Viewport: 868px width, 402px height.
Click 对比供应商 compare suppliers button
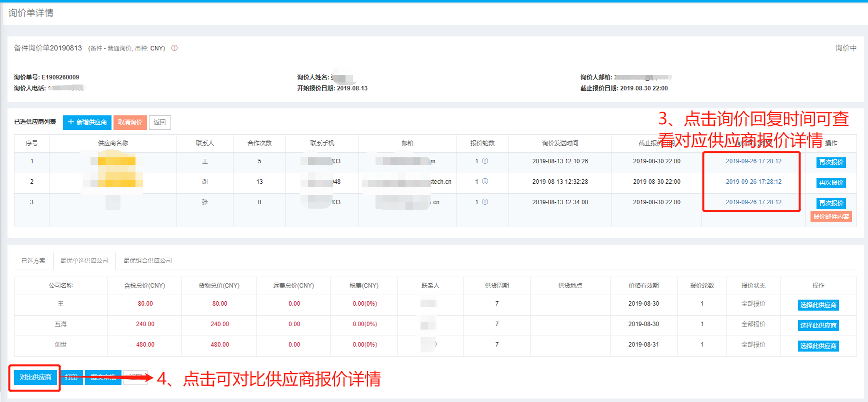[35, 378]
